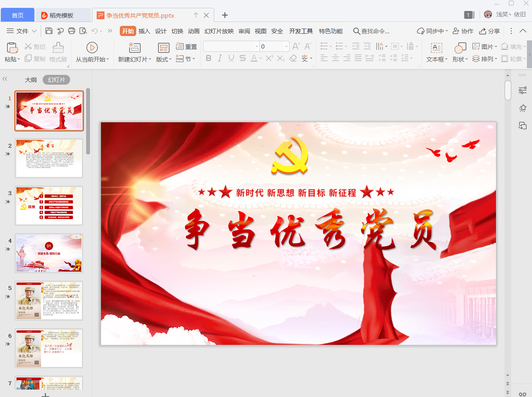This screenshot has height=397, width=532.
Task: Insert a text box (文本框) icon
Action: click(x=436, y=48)
